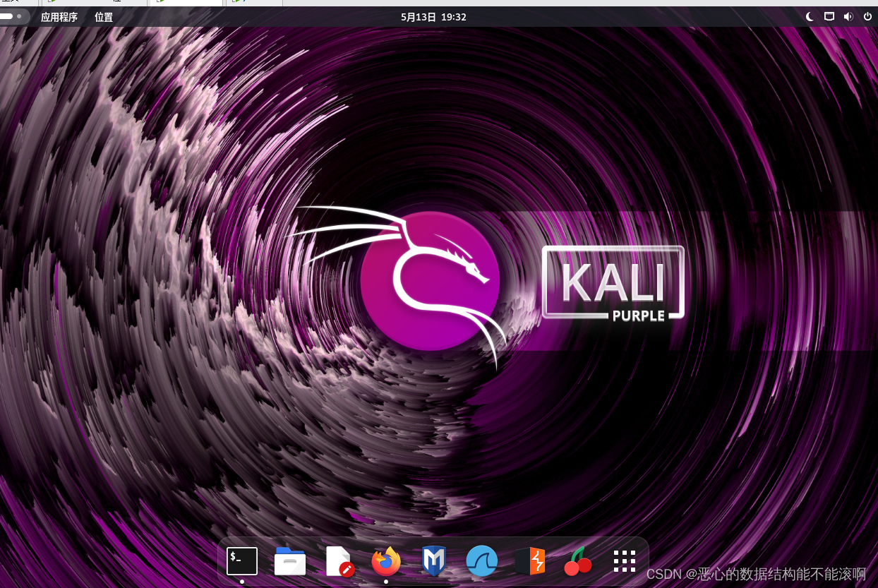Image resolution: width=878 pixels, height=588 pixels.
Task: Open Wireshark shark-fin icon in dock
Action: [x=482, y=561]
